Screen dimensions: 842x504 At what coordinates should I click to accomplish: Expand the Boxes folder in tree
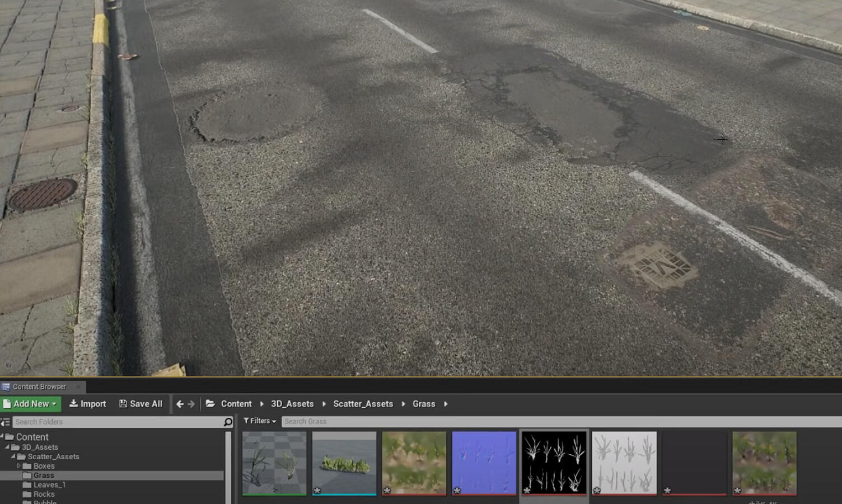click(18, 466)
